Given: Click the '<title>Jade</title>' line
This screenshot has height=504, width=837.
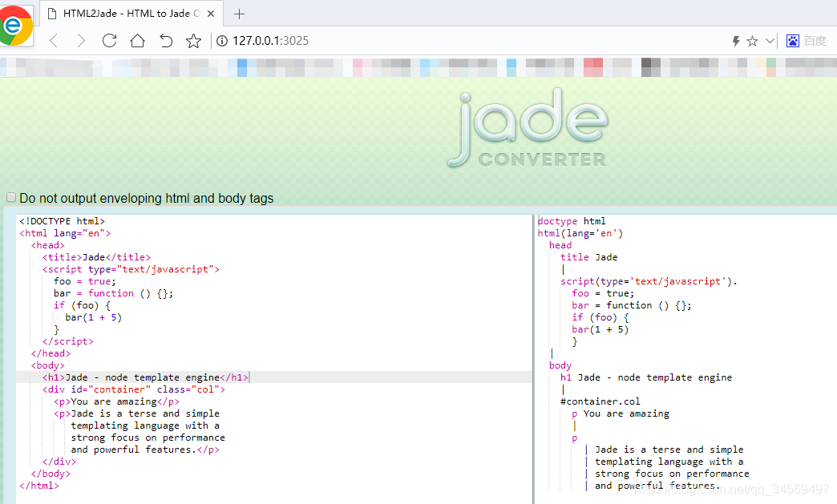Looking at the screenshot, I should pos(97,257).
